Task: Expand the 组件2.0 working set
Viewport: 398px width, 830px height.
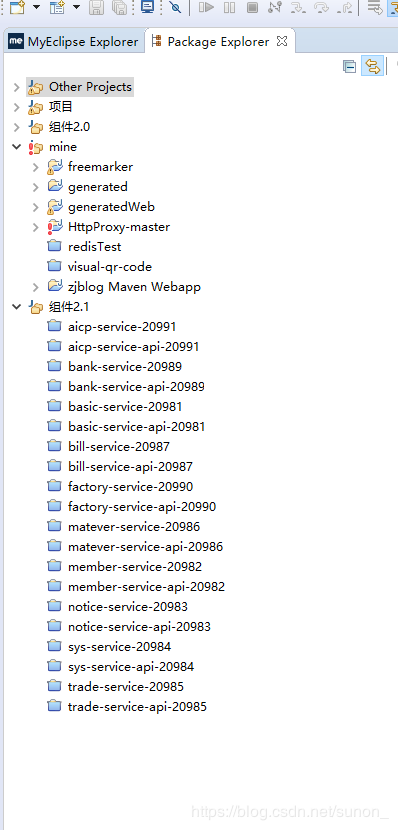Action: (17, 127)
